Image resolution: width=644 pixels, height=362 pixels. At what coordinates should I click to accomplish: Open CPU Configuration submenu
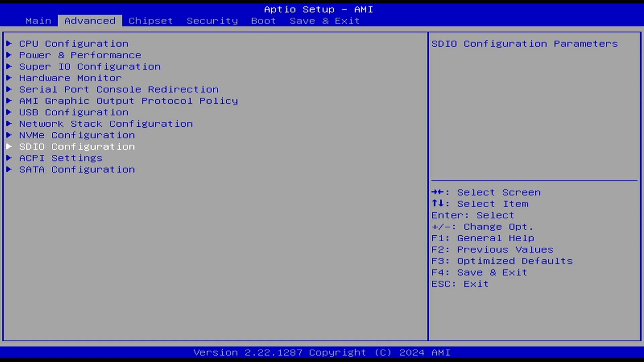[74, 44]
